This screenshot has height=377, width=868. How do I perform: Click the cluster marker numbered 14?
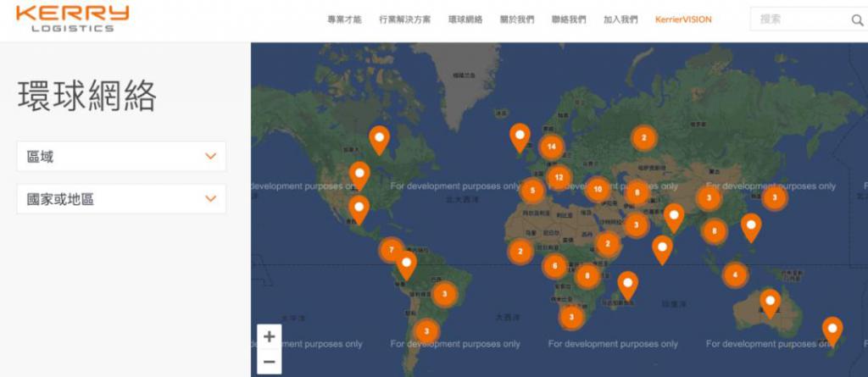(x=552, y=147)
